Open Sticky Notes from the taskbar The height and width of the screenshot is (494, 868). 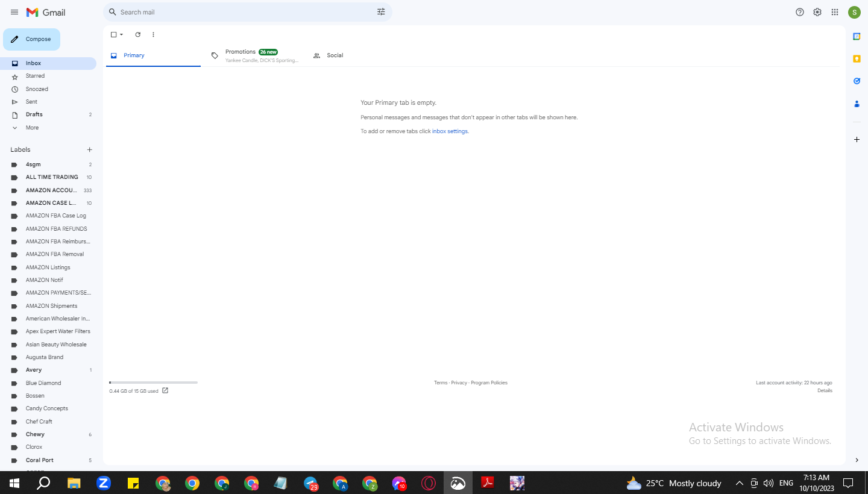tap(133, 483)
